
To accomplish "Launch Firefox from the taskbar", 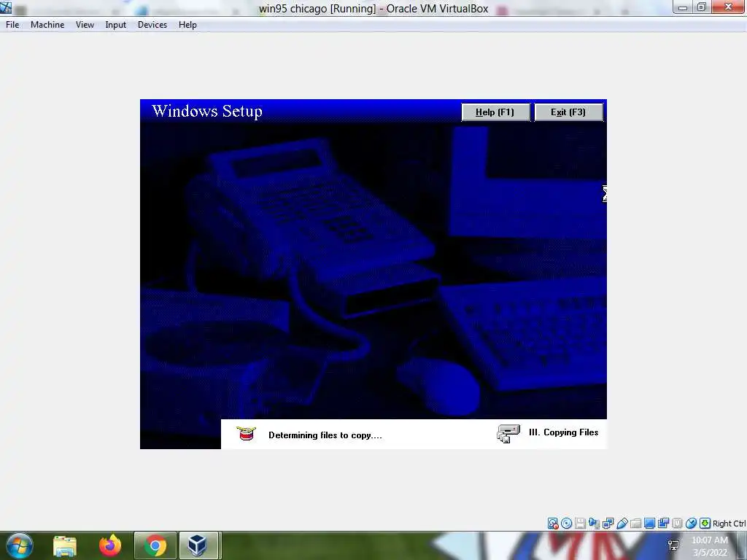I will (x=110, y=545).
